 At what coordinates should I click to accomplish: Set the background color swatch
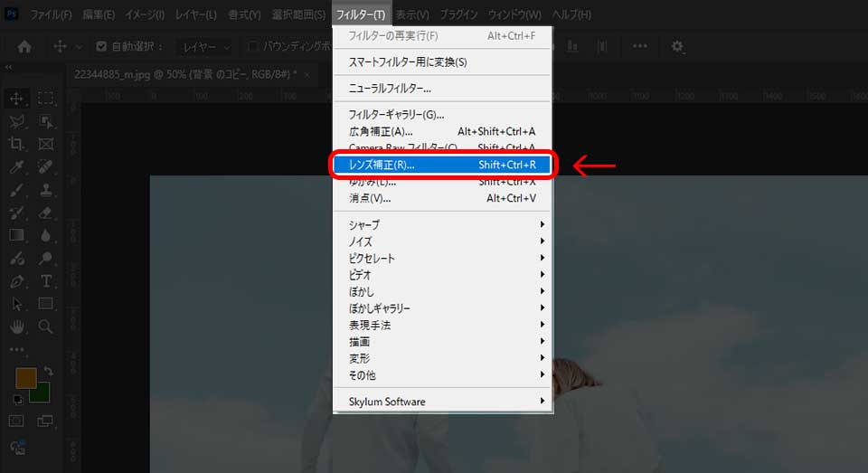(x=42, y=395)
